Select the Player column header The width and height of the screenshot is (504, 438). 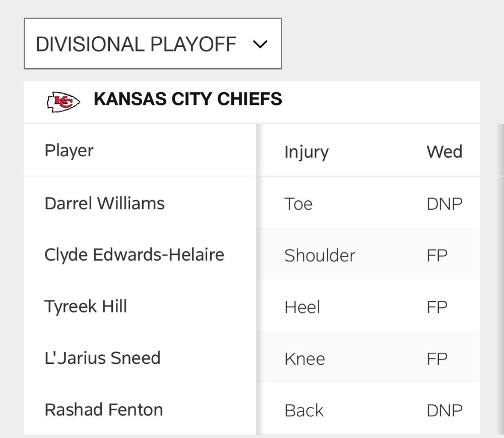[69, 150]
